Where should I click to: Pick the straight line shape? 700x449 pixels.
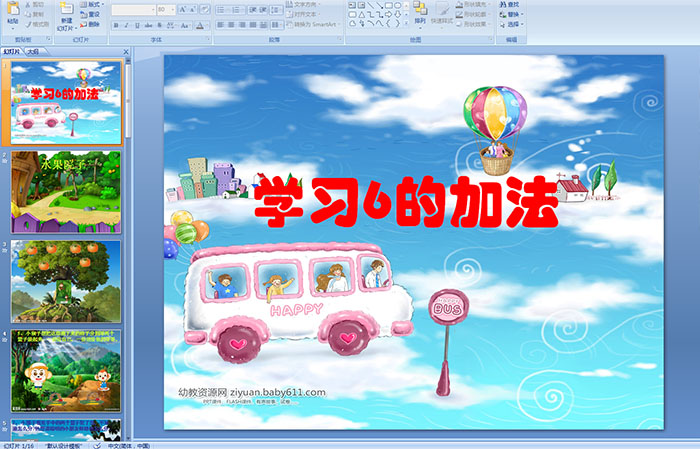[370, 5]
